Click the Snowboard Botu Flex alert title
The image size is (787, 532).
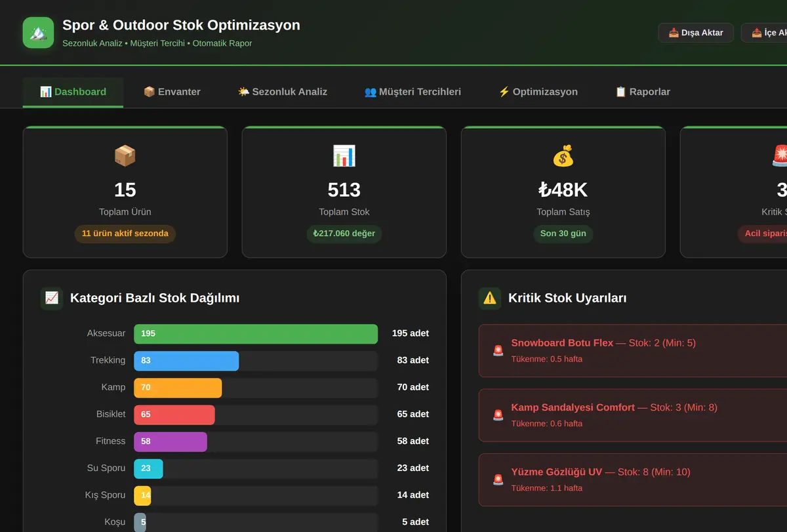[562, 342]
